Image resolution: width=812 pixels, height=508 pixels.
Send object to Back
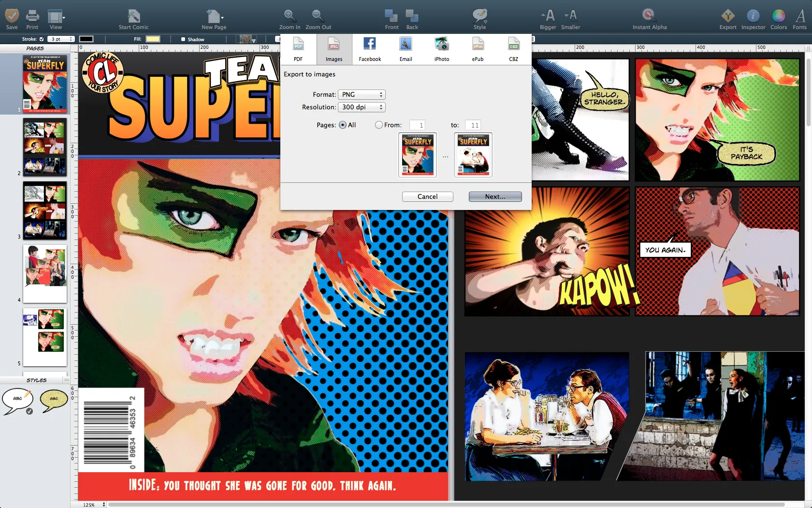point(412,19)
